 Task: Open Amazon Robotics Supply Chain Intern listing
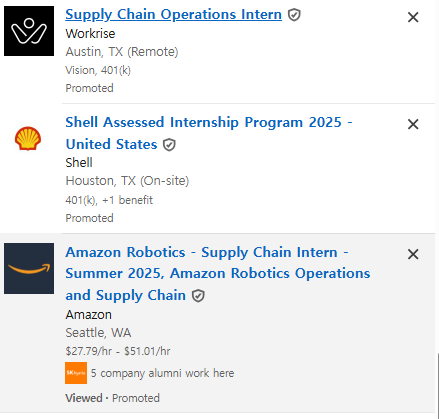(x=218, y=273)
